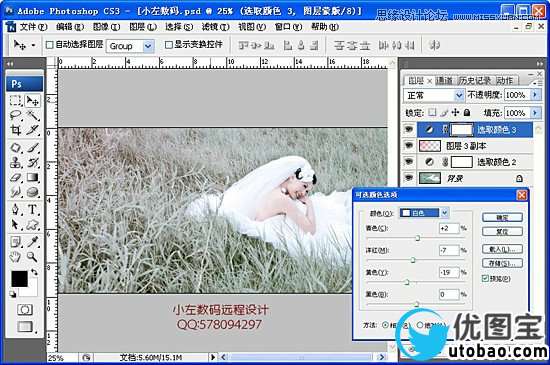550x365 pixels.
Task: Hide the 选取颜色 3 layer
Action: 409,130
